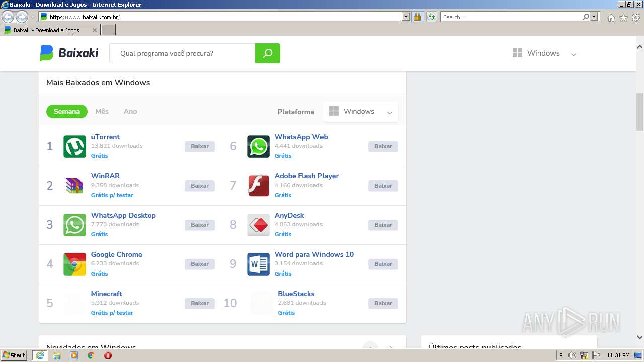The height and width of the screenshot is (362, 644).
Task: Click Baixar button for AnyDesk
Action: 383,225
